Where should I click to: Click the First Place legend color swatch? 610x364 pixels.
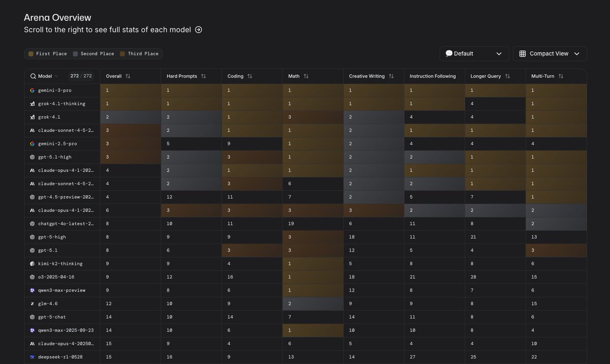coord(31,54)
